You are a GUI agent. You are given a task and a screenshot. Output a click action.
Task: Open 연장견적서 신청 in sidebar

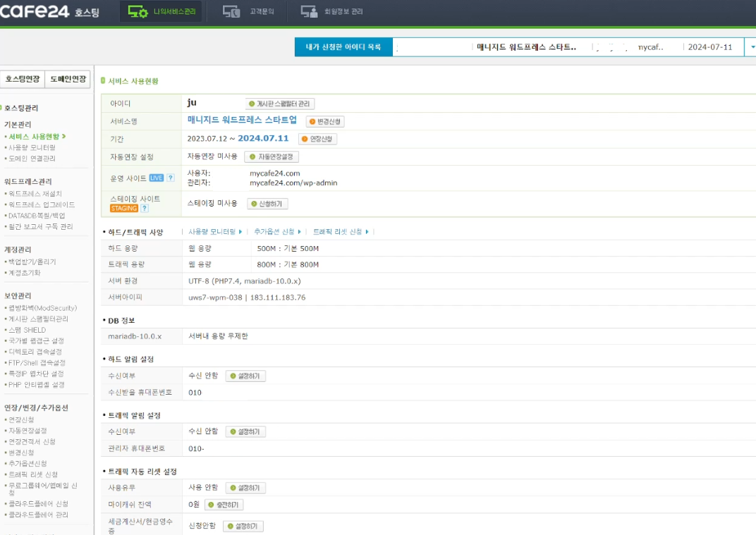[x=32, y=442]
